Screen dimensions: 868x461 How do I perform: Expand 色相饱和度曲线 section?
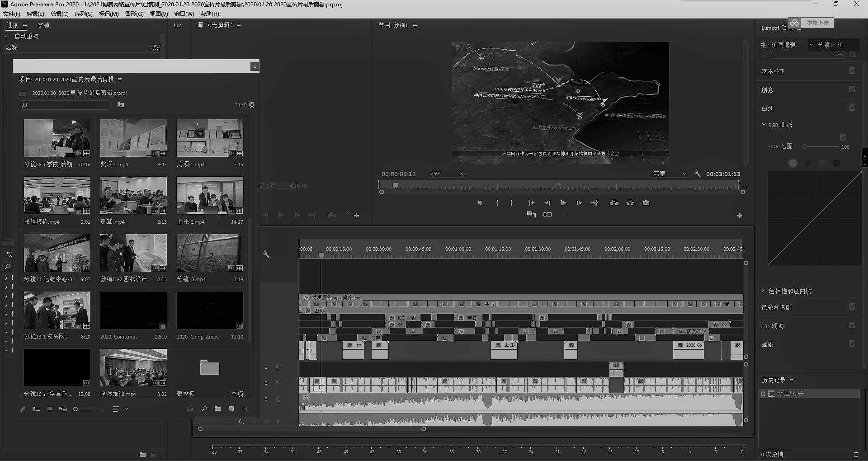pyautogui.click(x=764, y=291)
